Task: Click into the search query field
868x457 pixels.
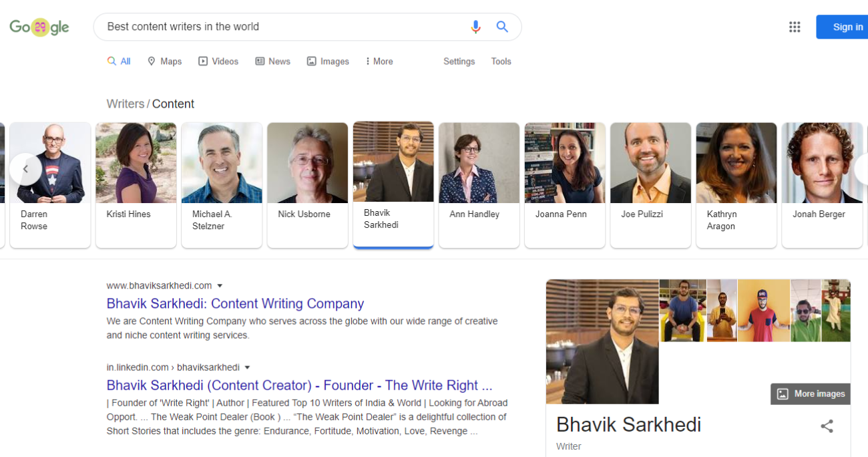Action: pos(284,27)
